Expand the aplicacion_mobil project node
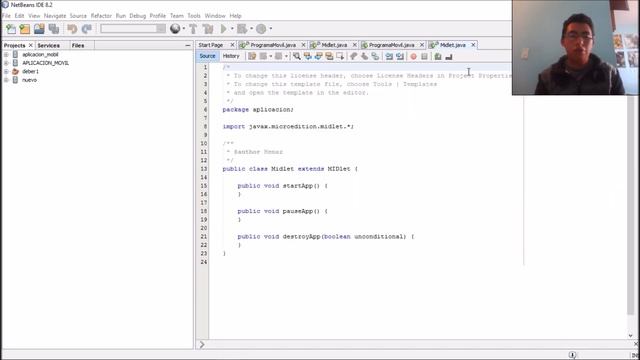This screenshot has height=360, width=640. pos(7,54)
